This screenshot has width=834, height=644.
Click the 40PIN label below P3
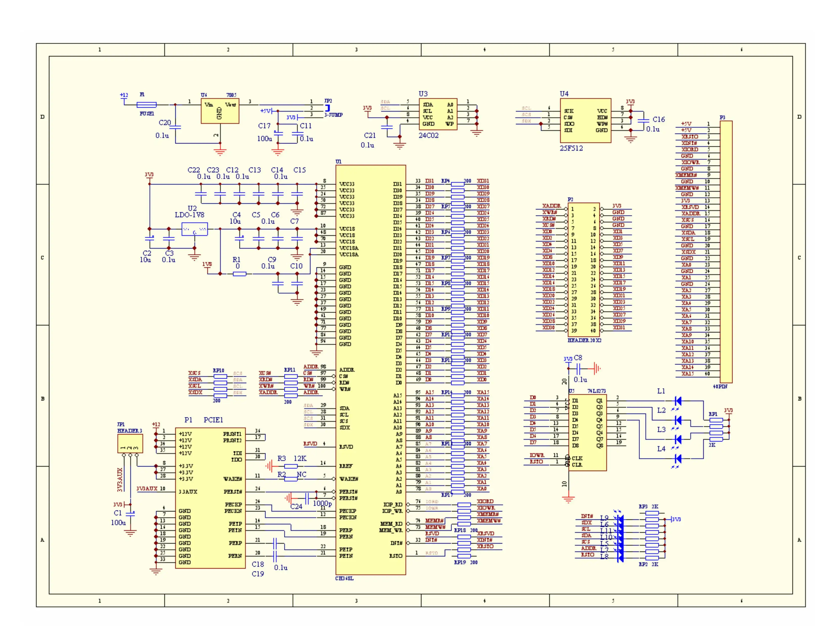(x=720, y=386)
